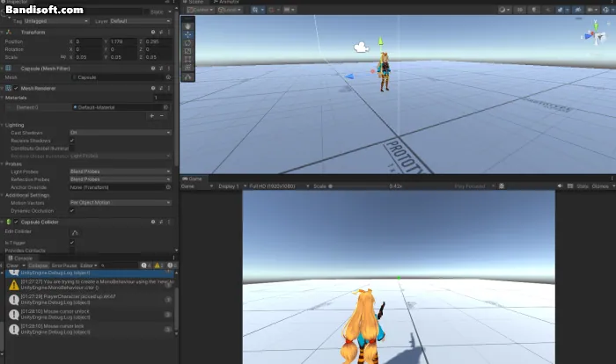
Task: Toggle Mesh Renderer enabled checkbox
Action: (16, 88)
